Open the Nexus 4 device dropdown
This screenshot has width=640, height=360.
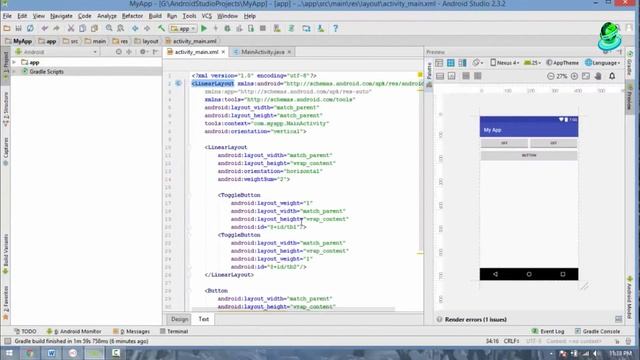tap(504, 63)
